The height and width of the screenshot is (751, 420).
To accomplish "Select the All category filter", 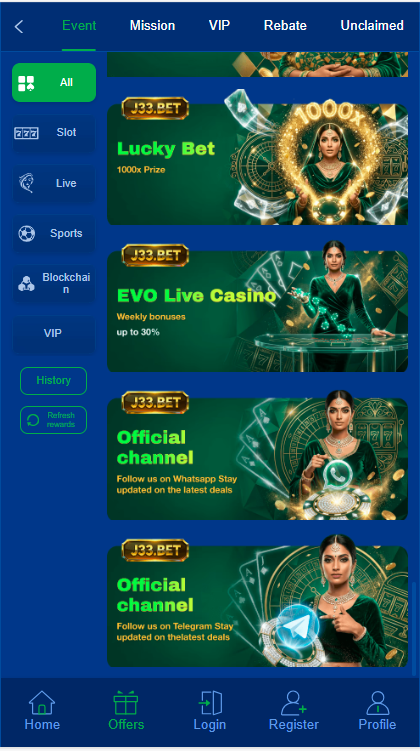I will tap(54, 82).
